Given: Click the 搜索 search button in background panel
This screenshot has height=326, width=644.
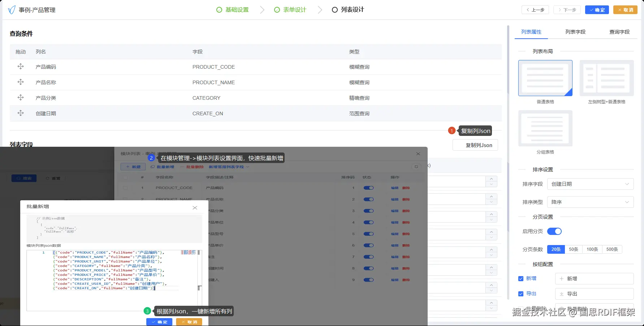Looking at the screenshot, I should point(24,178).
